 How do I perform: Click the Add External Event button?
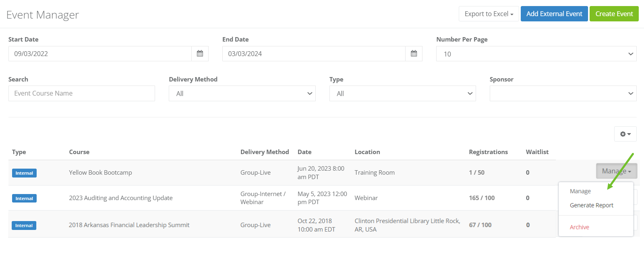pos(554,14)
